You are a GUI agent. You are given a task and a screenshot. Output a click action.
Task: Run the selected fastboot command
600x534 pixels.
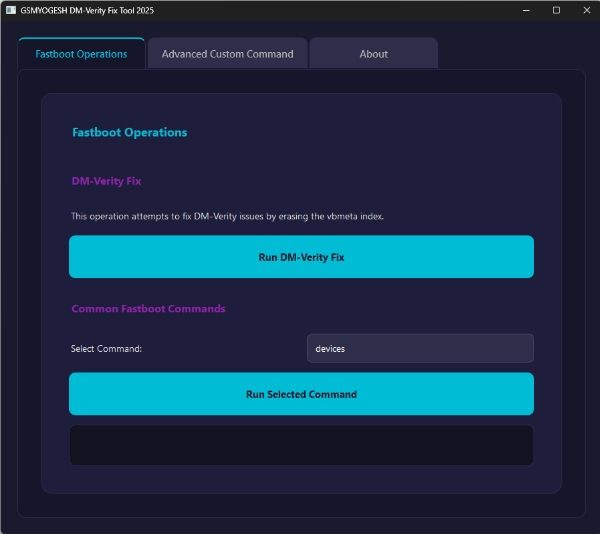pos(301,394)
